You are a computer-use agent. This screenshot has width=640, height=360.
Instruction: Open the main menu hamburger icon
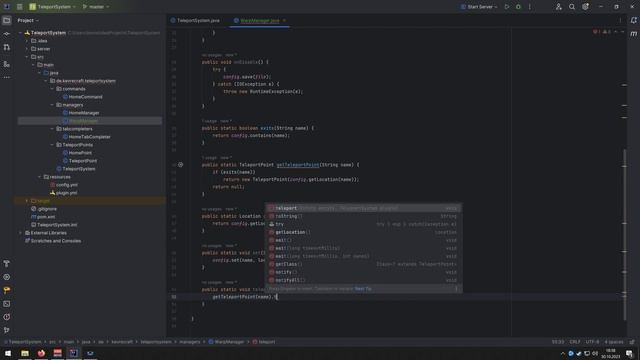point(20,7)
